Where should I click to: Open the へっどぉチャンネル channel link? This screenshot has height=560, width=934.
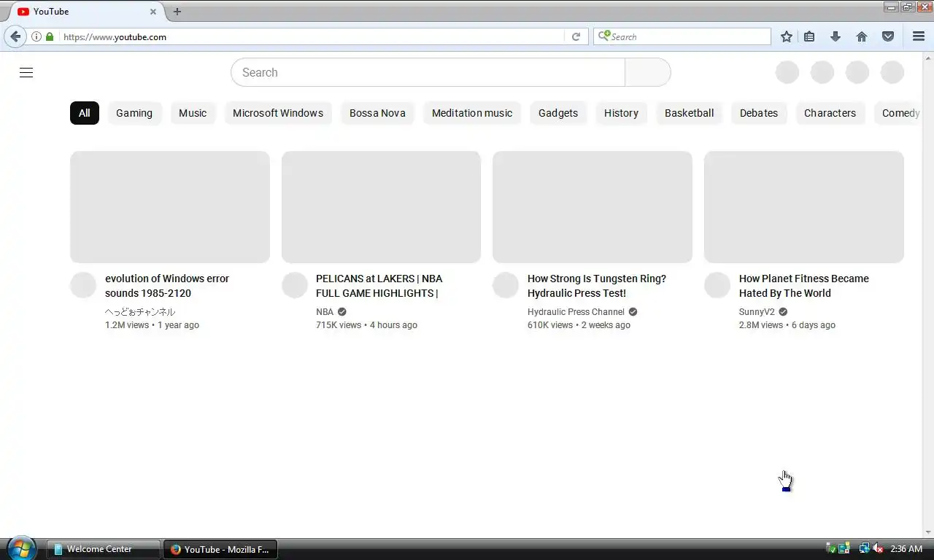pos(140,311)
